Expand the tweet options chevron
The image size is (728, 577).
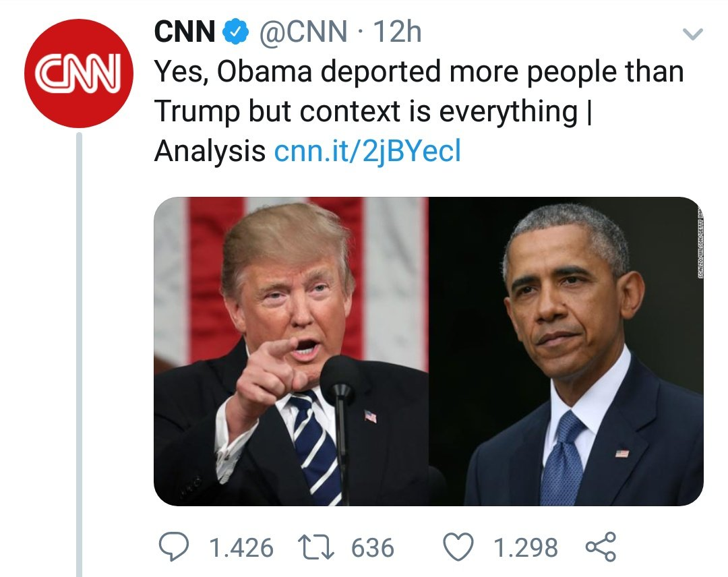[693, 34]
